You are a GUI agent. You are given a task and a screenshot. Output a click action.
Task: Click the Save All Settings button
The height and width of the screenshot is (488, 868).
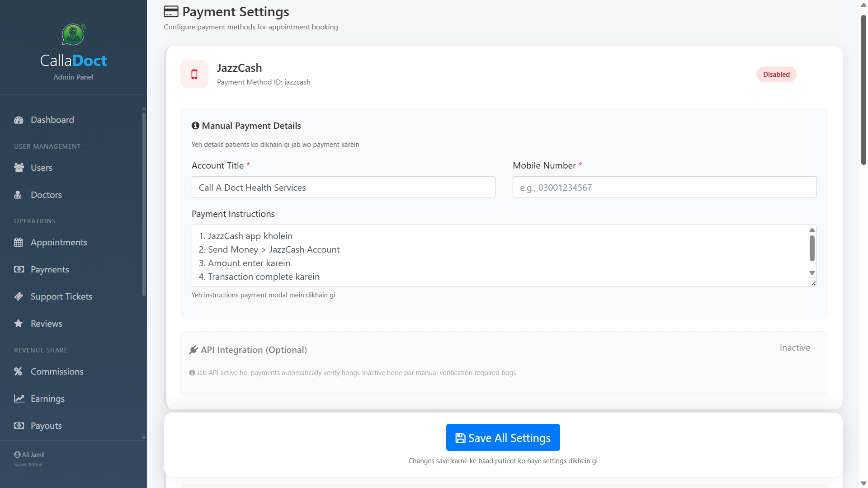point(503,437)
